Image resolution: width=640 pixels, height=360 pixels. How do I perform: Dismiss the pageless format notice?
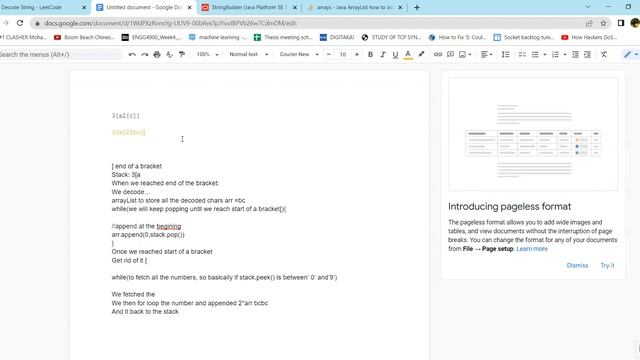click(x=577, y=265)
